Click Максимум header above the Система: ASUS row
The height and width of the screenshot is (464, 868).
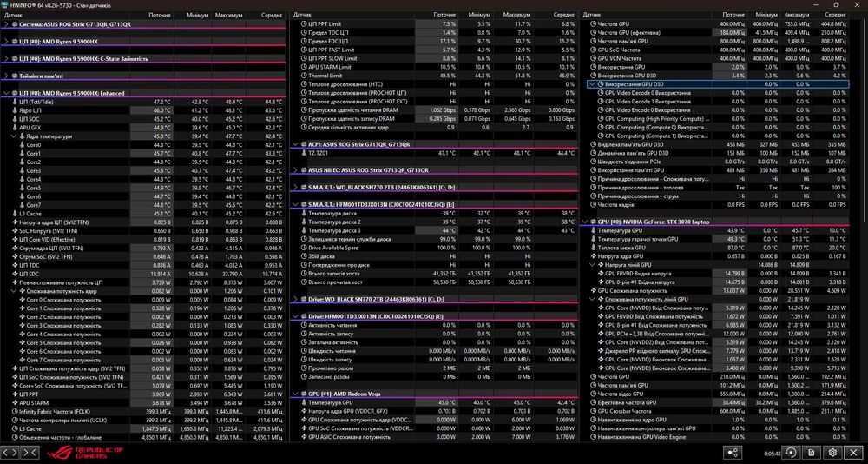pyautogui.click(x=229, y=15)
